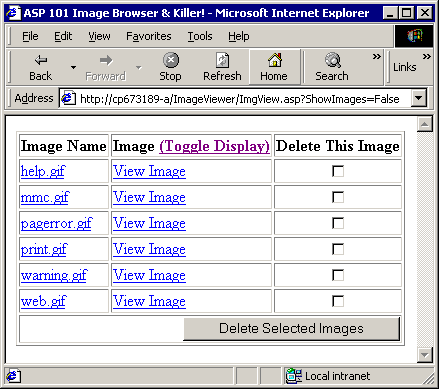Click View Image for pagerror.gif

[149, 223]
